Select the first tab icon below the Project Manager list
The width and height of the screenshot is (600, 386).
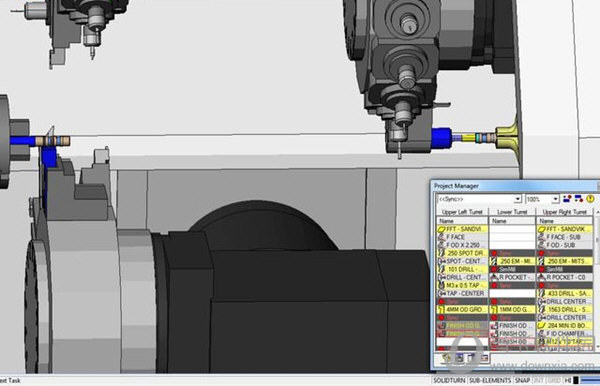click(x=446, y=358)
